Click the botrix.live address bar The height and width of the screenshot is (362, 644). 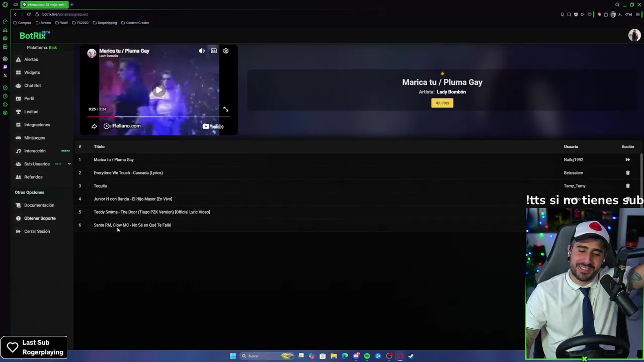click(65, 15)
